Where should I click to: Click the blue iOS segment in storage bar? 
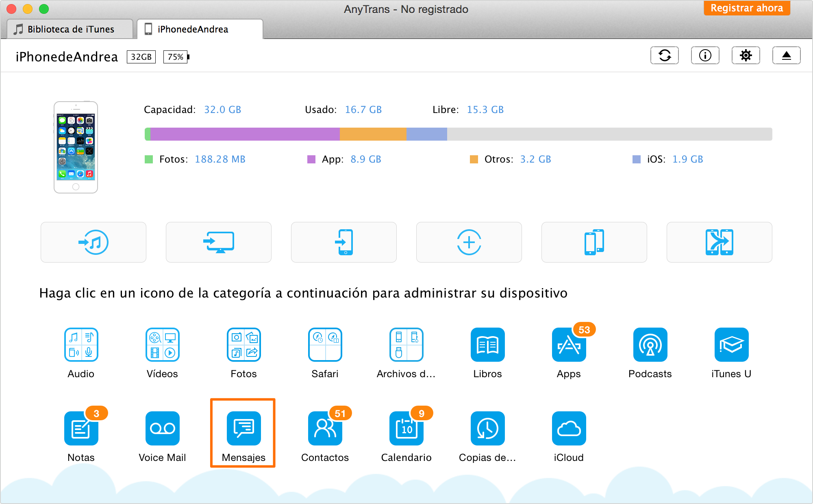[x=427, y=134]
